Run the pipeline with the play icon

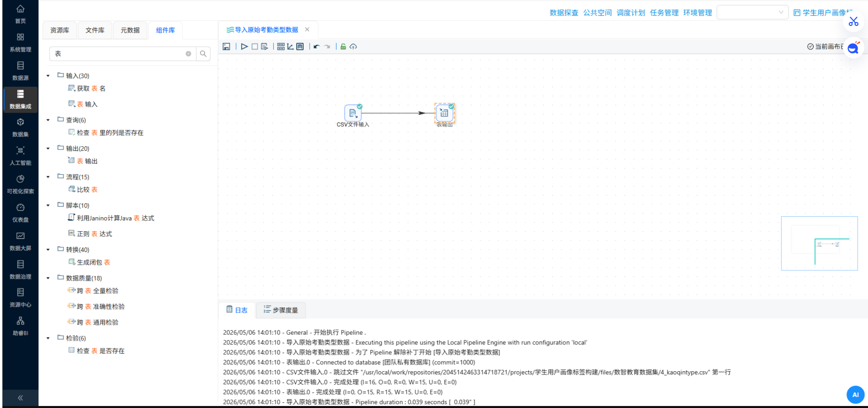[245, 47]
